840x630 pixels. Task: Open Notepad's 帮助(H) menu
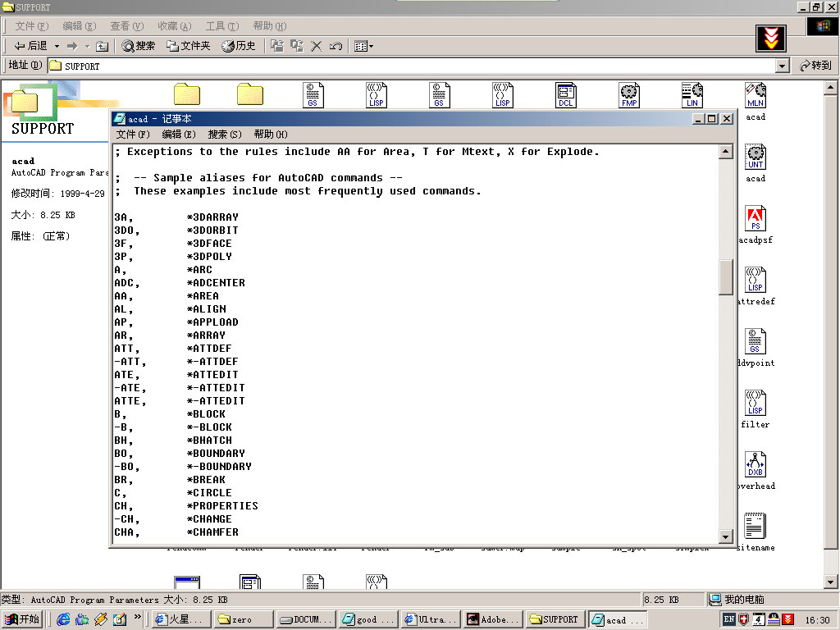(271, 135)
